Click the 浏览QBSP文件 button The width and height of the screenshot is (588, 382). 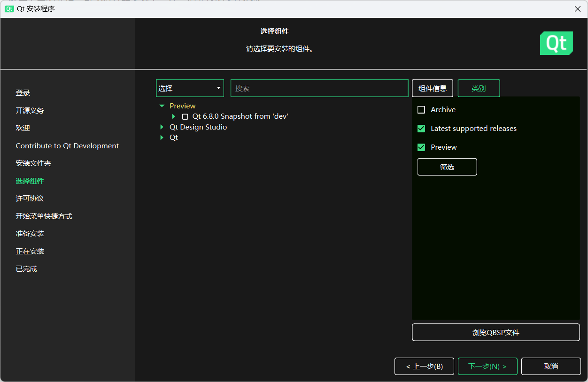tap(495, 332)
